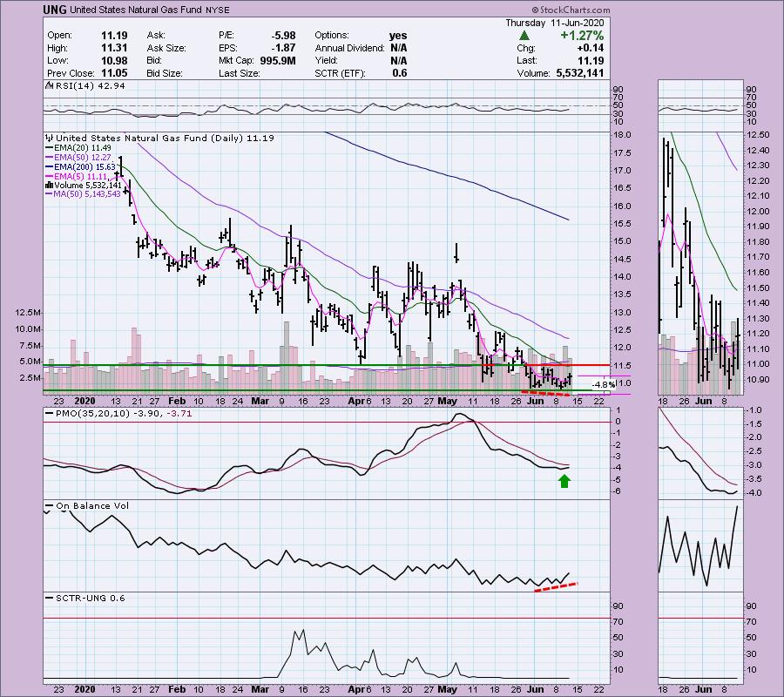The height and width of the screenshot is (697, 784).
Task: Click the PMO(35,20,10) indicator label
Action: coord(118,414)
